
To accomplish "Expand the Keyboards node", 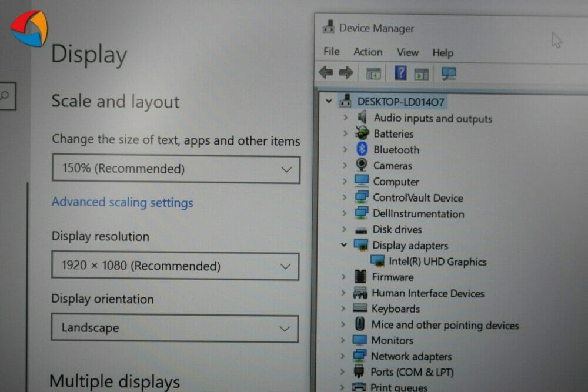I will [x=343, y=309].
